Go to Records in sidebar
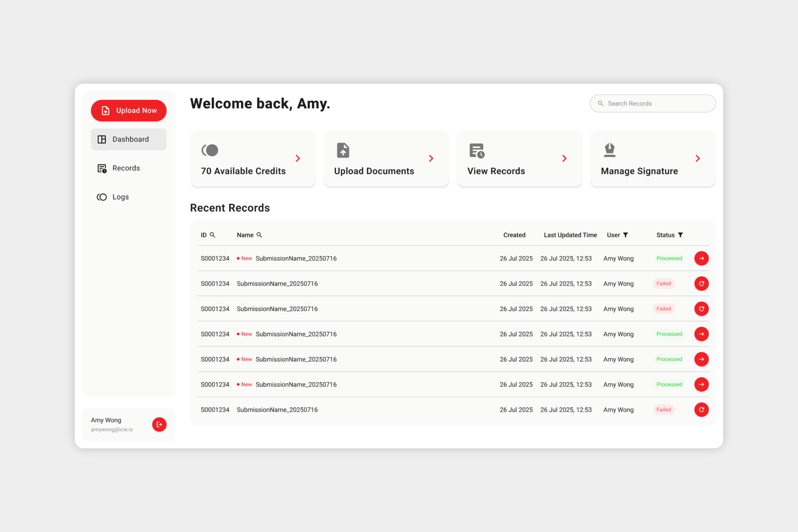798x532 pixels. [126, 168]
